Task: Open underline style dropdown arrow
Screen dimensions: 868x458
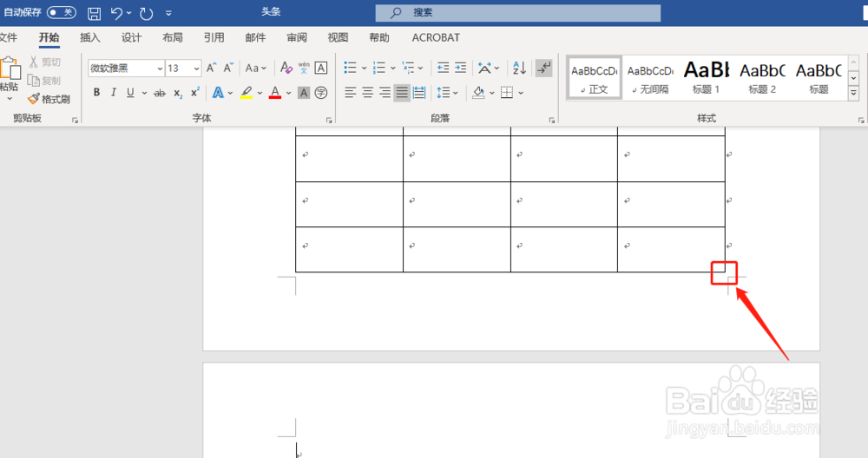Action: (144, 93)
